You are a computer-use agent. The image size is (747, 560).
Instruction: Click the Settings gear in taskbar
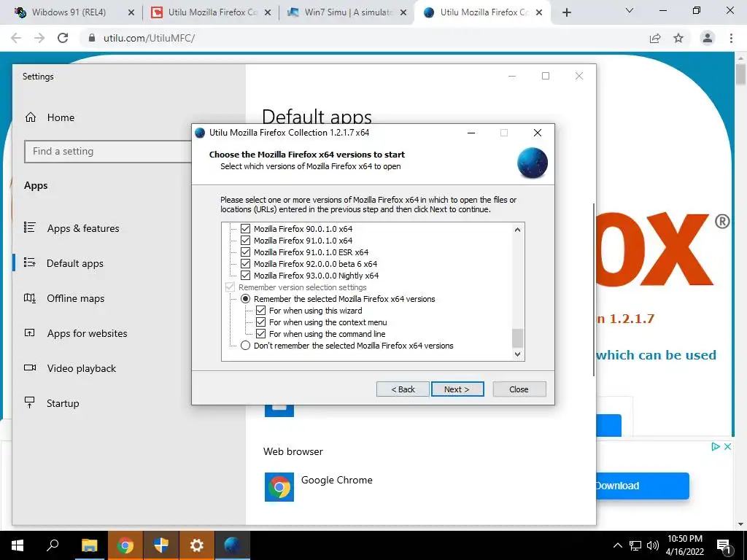pyautogui.click(x=197, y=545)
